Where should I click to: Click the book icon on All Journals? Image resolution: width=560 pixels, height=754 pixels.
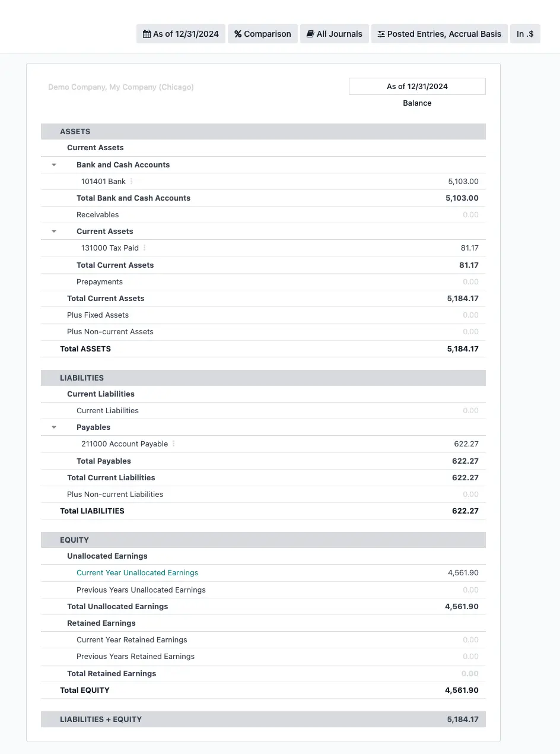(x=310, y=34)
